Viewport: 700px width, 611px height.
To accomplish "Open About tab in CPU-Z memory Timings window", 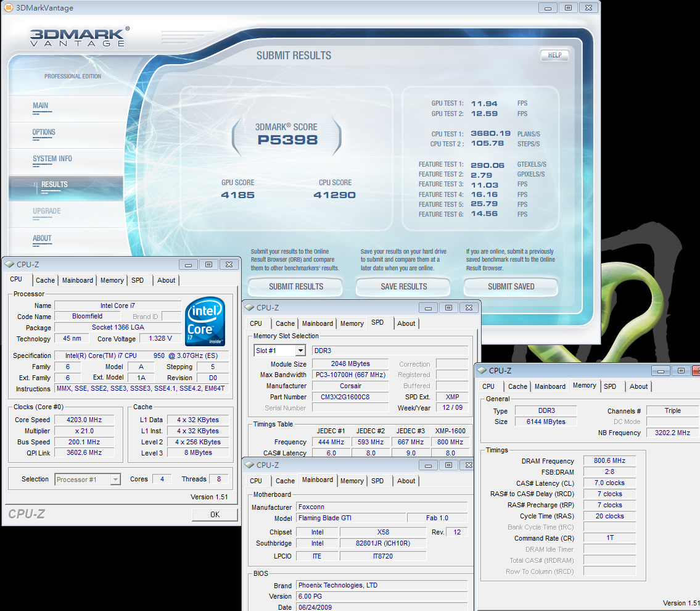I will (638, 387).
